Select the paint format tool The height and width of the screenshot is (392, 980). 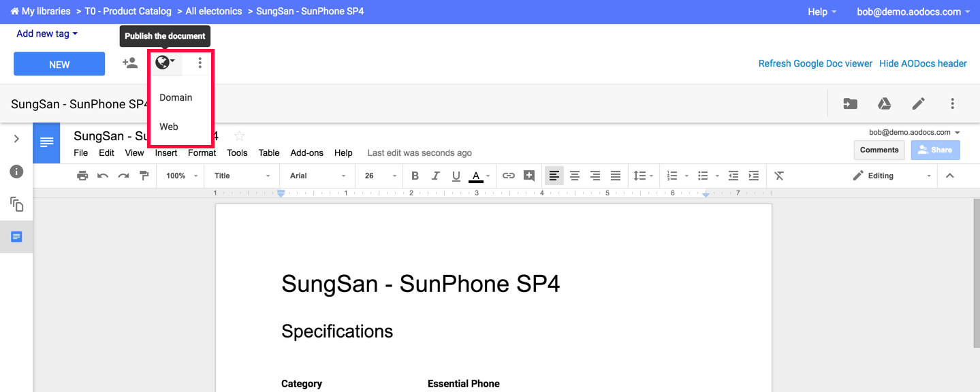tap(144, 176)
